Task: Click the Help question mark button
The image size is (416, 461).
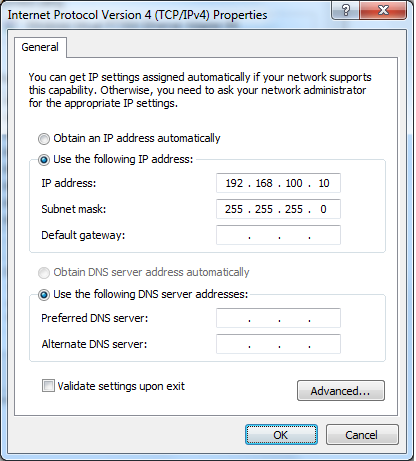Action: [346, 10]
